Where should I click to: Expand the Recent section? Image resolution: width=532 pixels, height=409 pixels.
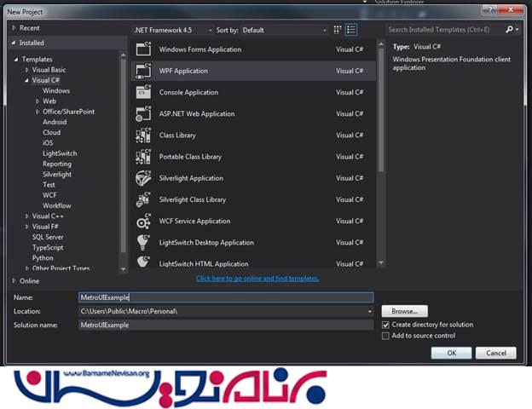point(14,28)
